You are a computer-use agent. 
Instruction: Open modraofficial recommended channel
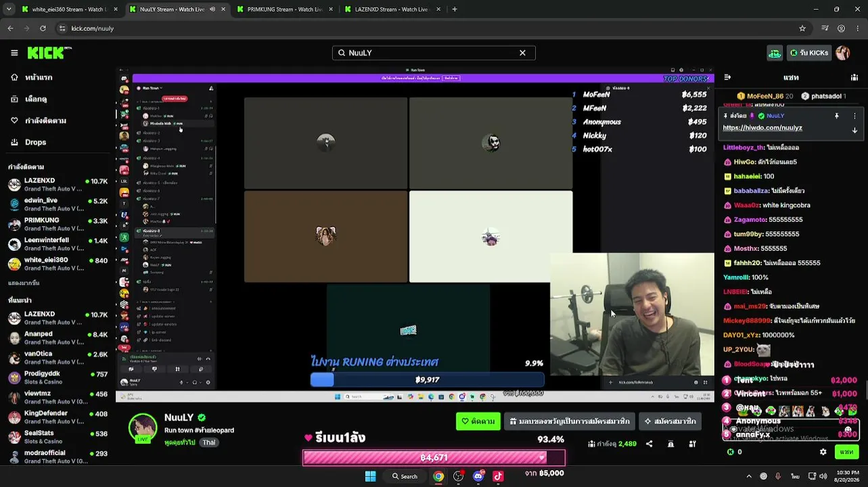(x=58, y=457)
